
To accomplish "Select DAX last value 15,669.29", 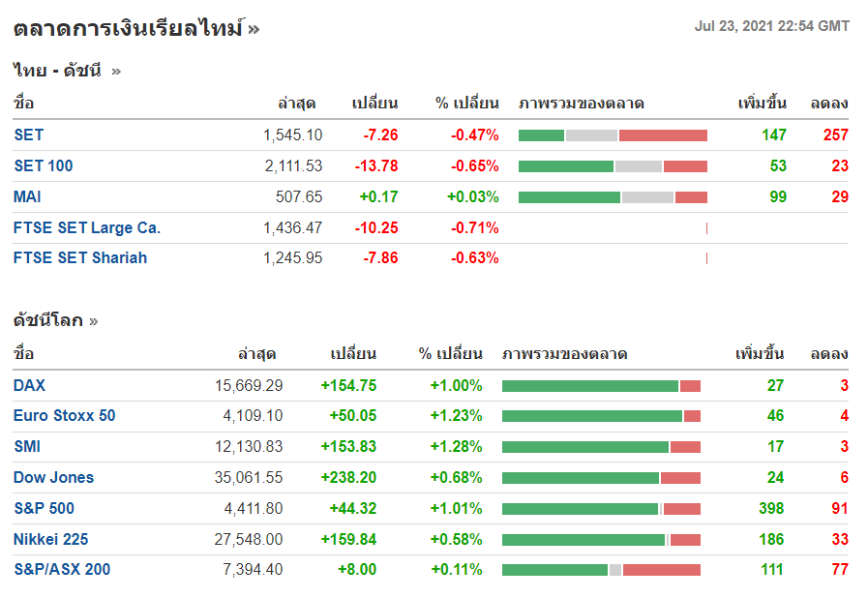I will 249,385.
